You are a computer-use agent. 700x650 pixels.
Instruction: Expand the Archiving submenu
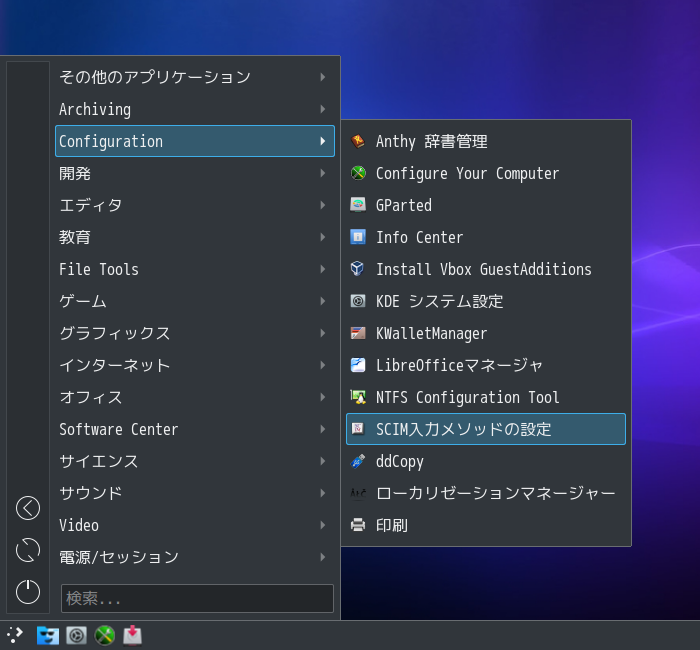click(195, 109)
